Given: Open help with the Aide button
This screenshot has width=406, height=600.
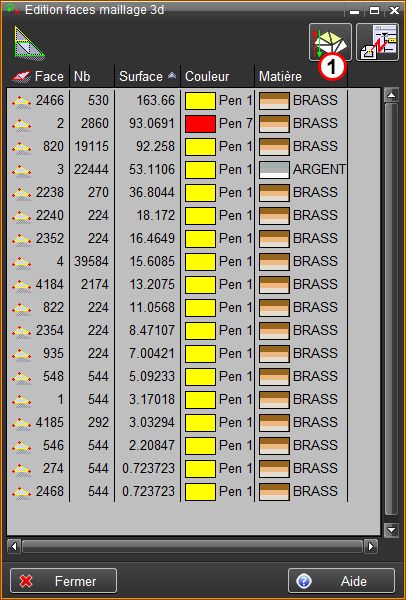Looking at the screenshot, I should tap(341, 581).
